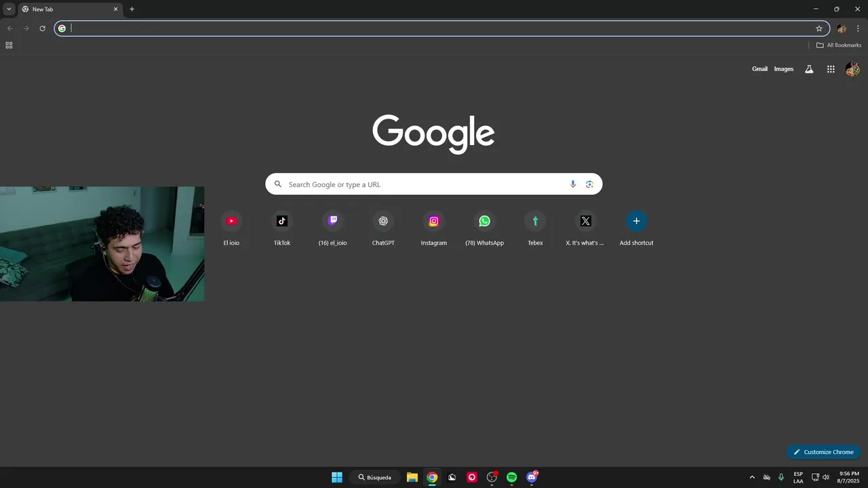868x488 pixels.
Task: Bookmark this tab with the star icon
Action: (x=819, y=28)
